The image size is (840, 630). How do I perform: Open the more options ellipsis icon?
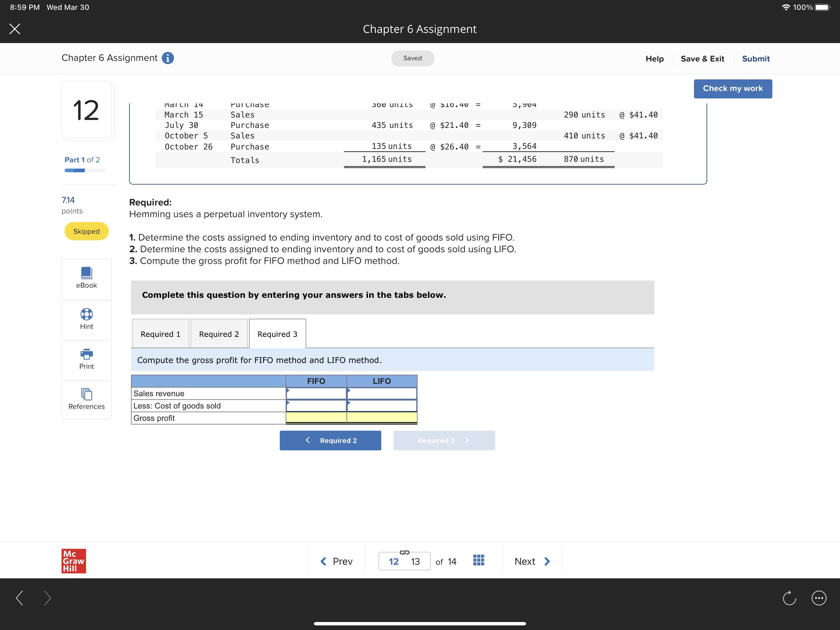(x=819, y=598)
